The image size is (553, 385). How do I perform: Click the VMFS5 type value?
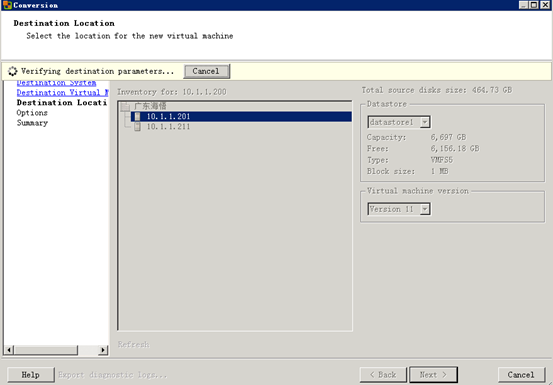(x=442, y=160)
